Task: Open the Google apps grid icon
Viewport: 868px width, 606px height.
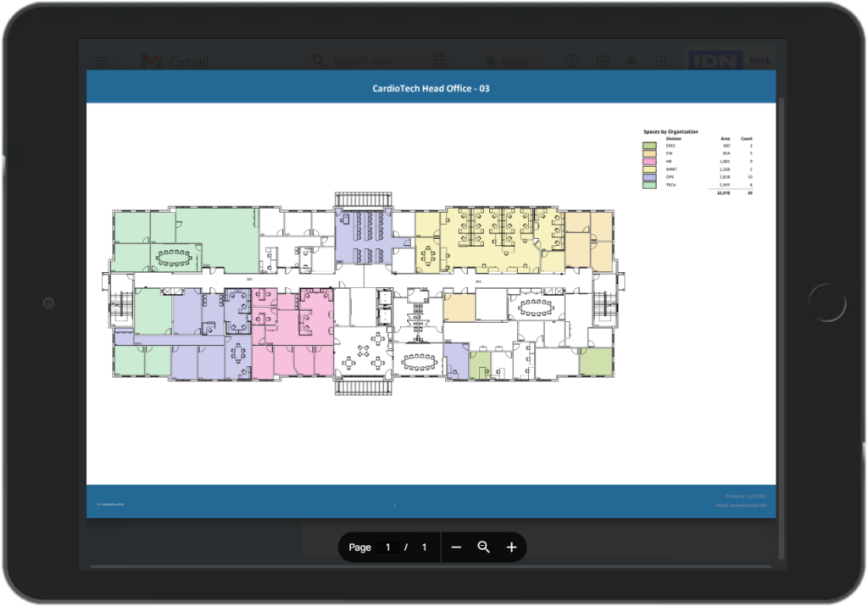Action: tap(661, 61)
